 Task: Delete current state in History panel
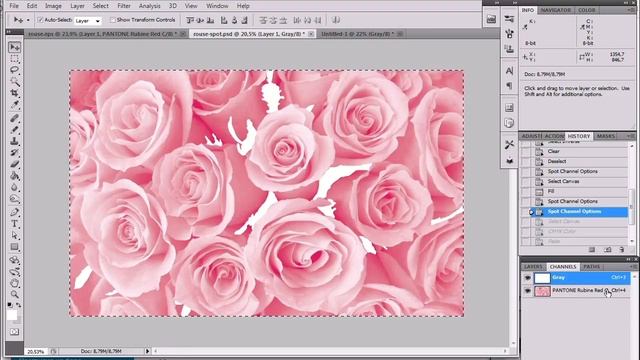(622, 249)
